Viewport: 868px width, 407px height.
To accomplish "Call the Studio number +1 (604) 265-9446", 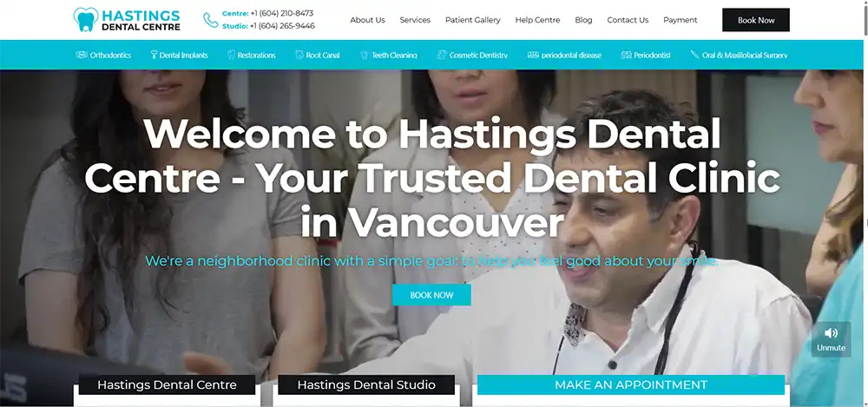I will (x=281, y=26).
